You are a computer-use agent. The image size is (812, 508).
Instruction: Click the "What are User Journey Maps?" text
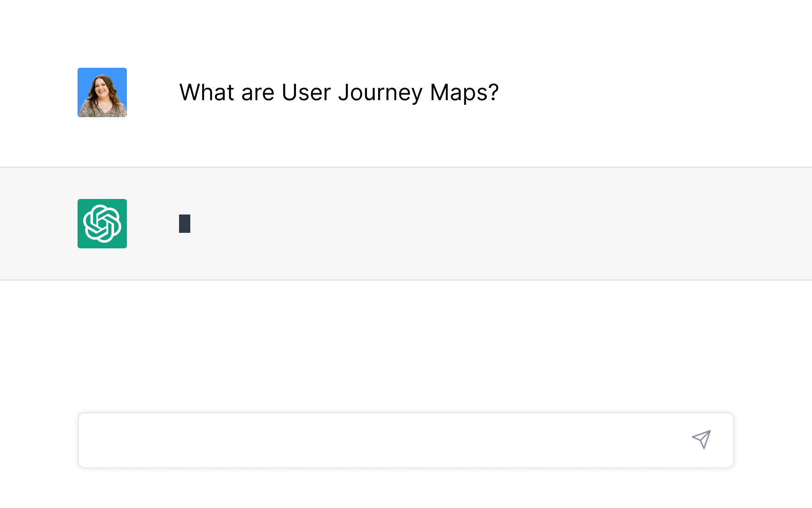point(338,92)
